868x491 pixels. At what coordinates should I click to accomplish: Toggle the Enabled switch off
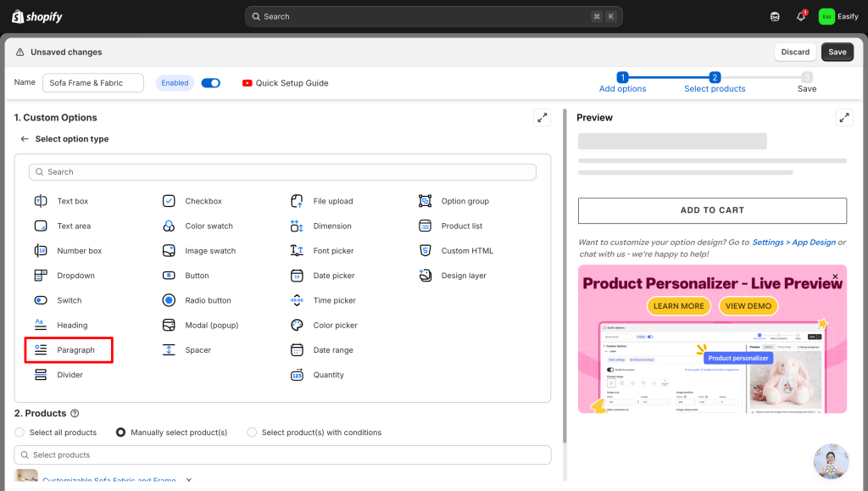(x=211, y=83)
